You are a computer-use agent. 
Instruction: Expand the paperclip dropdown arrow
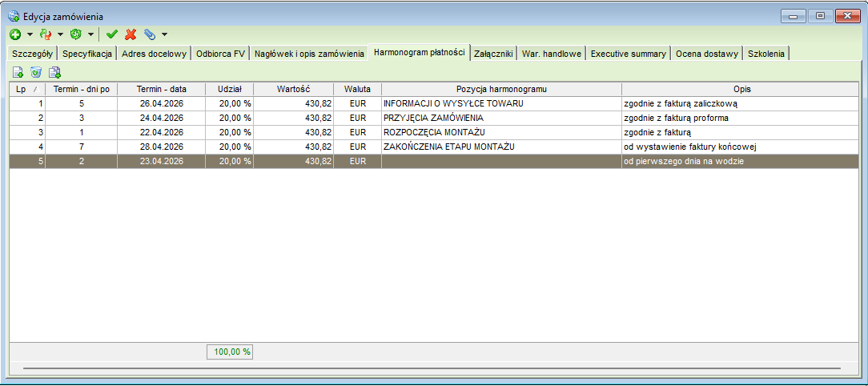click(x=164, y=34)
